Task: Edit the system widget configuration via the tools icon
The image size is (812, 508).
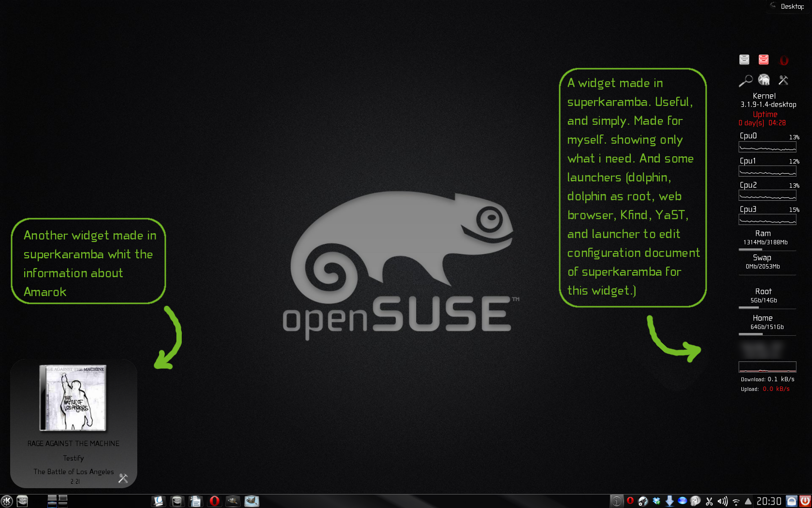Action: click(783, 80)
